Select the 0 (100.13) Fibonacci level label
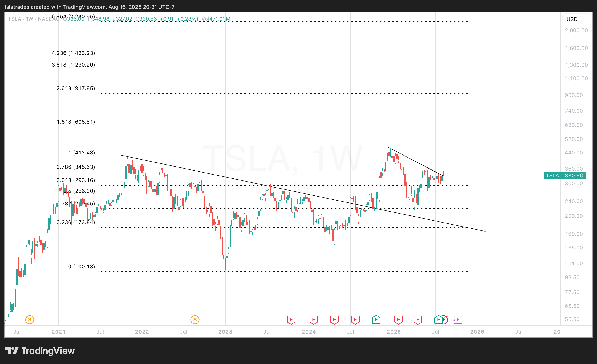This screenshot has width=597, height=364. coord(82,267)
